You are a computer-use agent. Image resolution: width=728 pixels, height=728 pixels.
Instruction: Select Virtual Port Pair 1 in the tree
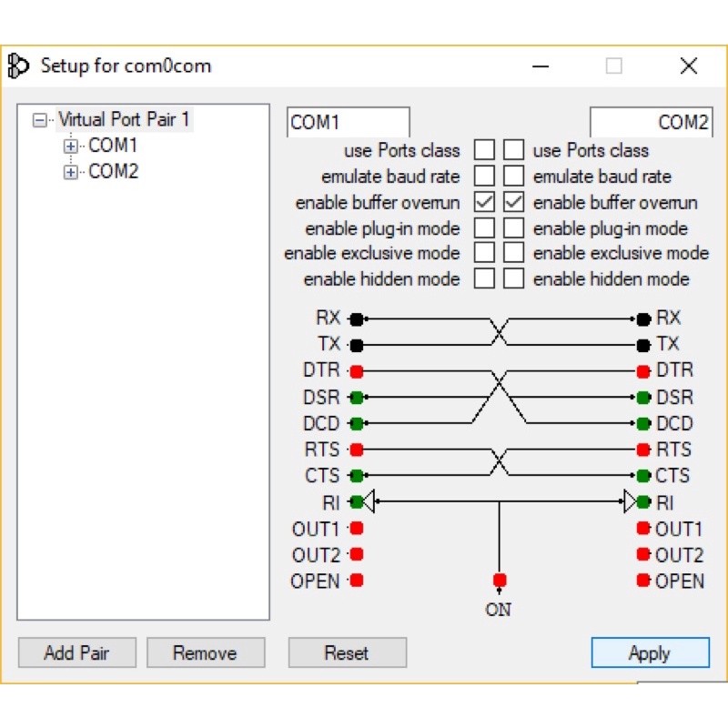tap(124, 119)
